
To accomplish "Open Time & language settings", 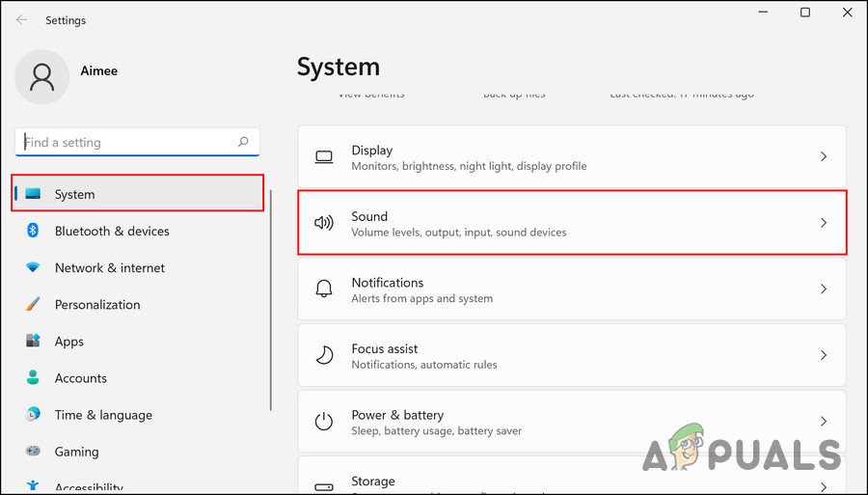I will pyautogui.click(x=103, y=415).
